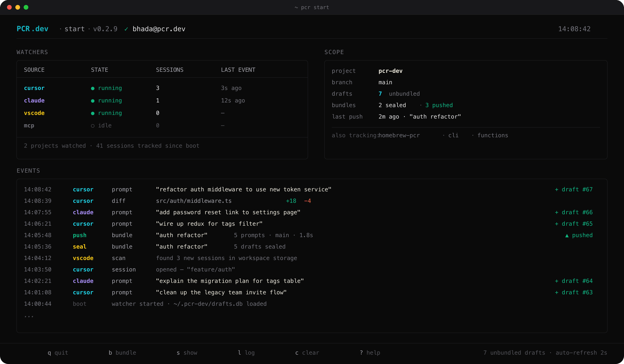
Task: Click the SESSIONS column header
Action: pos(170,70)
